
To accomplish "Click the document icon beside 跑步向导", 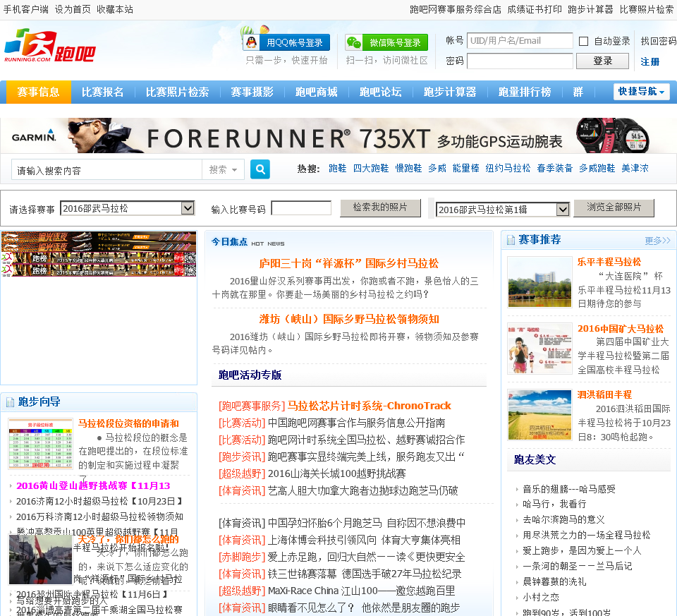I will click(x=10, y=403).
